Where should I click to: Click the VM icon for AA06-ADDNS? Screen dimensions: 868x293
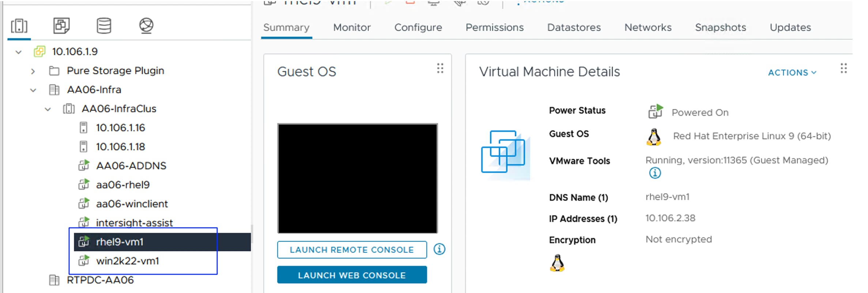click(84, 165)
